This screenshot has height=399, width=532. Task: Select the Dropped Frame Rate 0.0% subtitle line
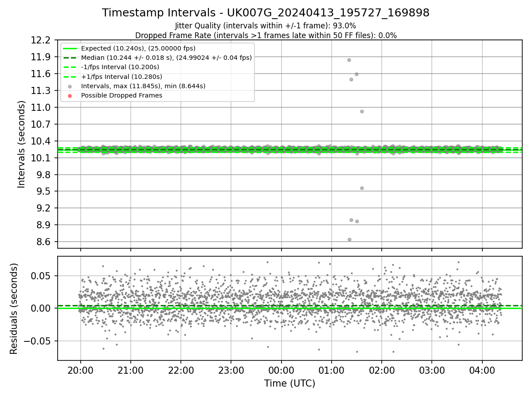pos(266,35)
